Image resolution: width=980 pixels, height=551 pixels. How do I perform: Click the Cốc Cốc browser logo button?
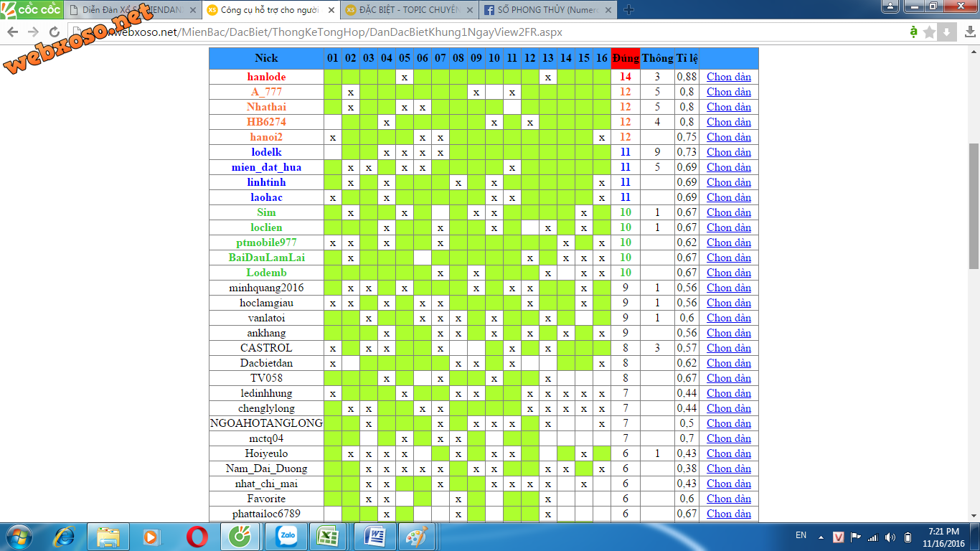coord(32,9)
